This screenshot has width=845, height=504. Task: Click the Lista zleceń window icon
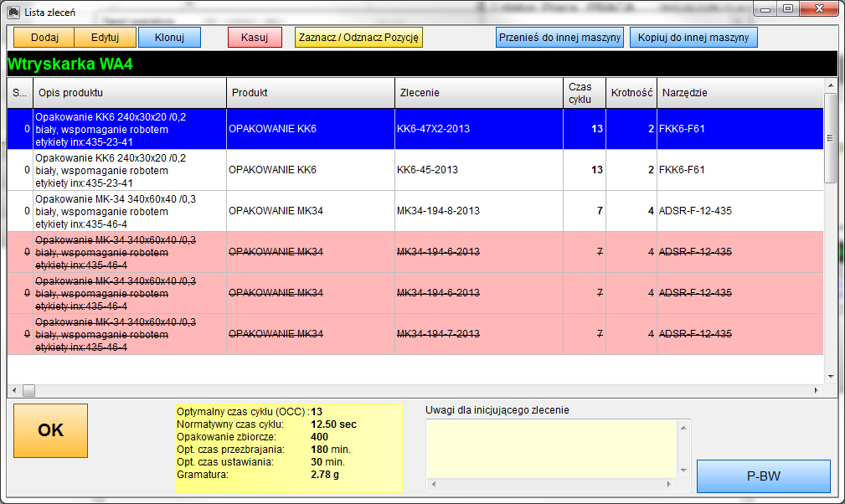point(14,12)
